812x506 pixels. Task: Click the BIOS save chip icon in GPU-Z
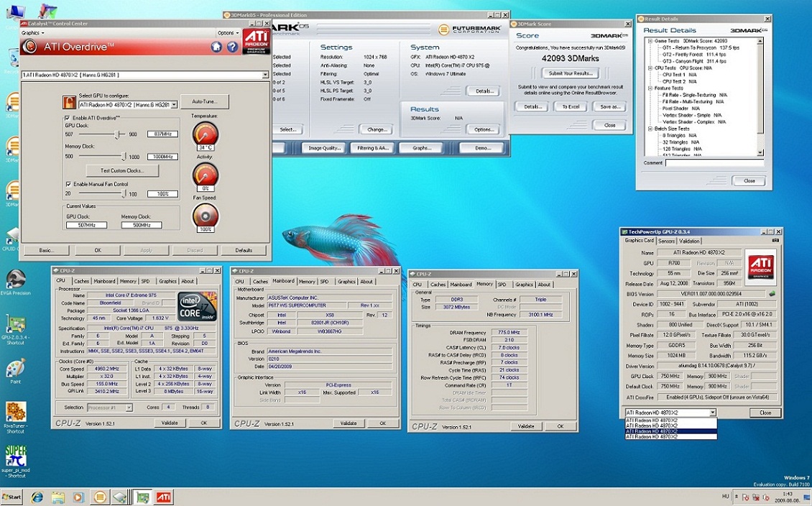coord(772,294)
